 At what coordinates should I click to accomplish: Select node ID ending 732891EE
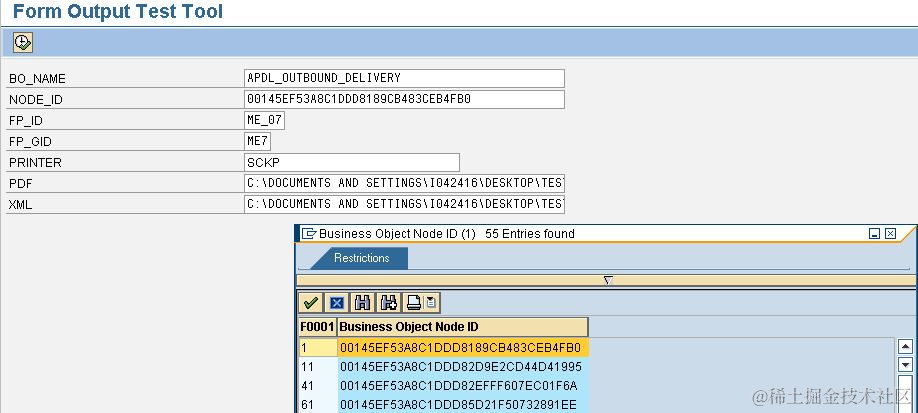click(463, 405)
